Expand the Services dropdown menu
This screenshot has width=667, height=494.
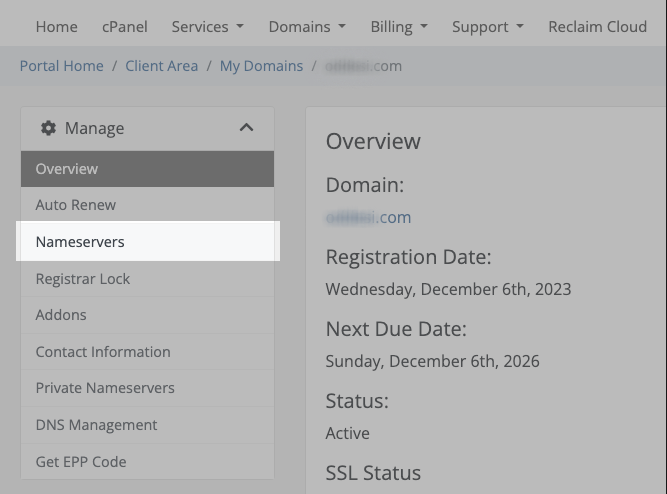click(208, 27)
